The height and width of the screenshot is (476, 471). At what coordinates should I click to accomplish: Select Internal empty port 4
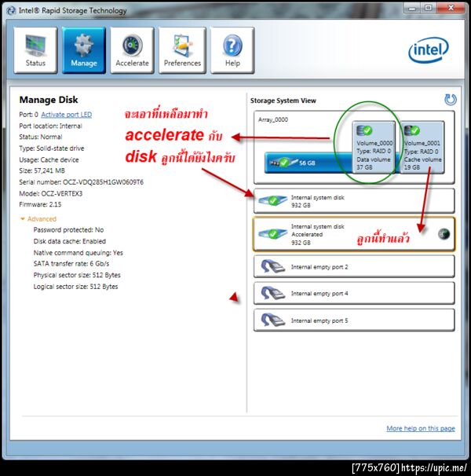coord(354,293)
